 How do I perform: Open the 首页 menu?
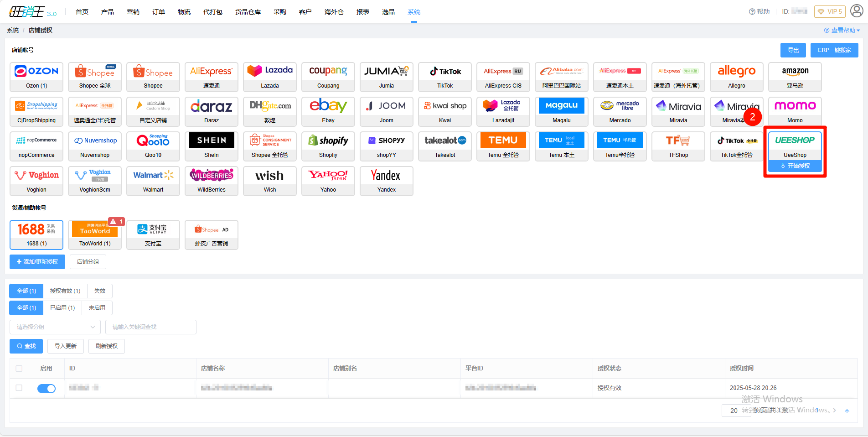82,12
